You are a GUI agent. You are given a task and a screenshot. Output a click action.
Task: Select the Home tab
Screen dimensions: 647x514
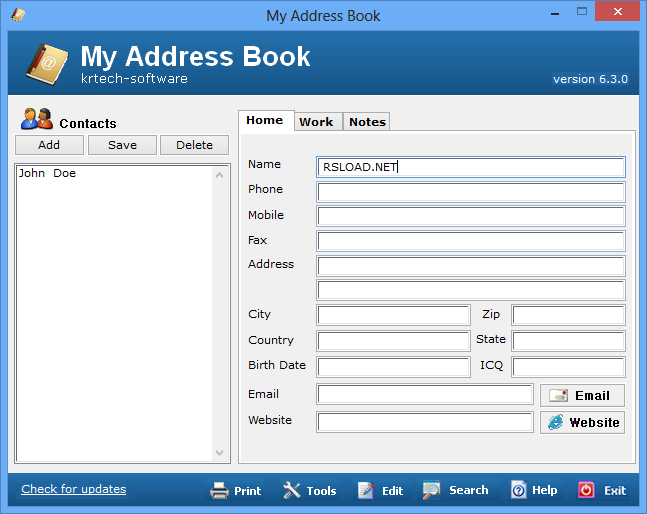point(265,120)
